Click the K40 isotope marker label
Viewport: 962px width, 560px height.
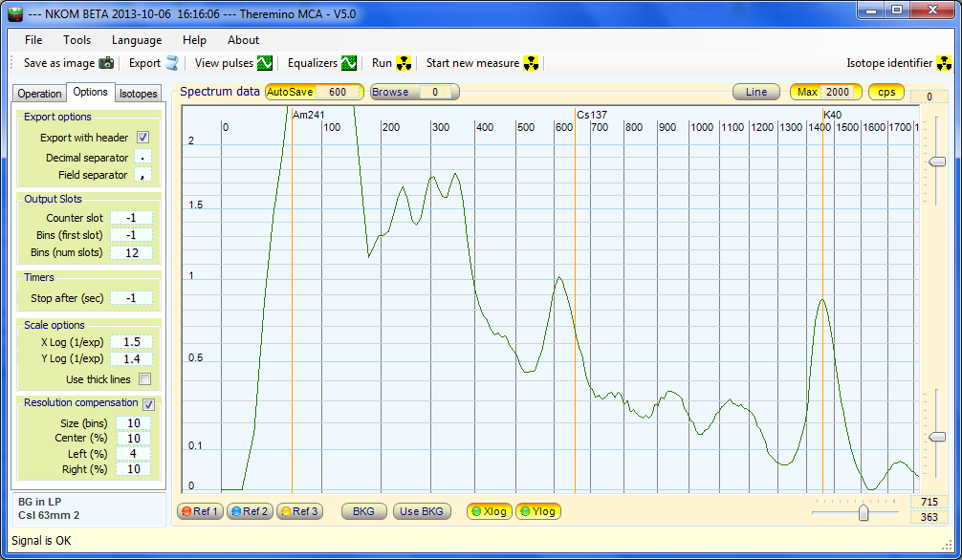coord(833,115)
